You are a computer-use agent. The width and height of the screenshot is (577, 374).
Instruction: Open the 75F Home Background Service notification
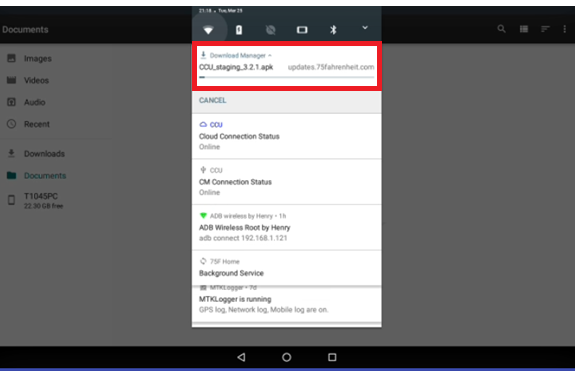[286, 268]
